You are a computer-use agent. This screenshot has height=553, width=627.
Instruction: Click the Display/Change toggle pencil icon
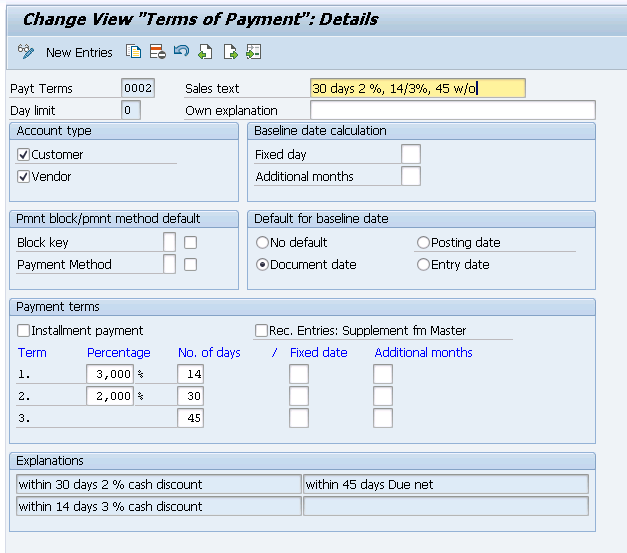pyautogui.click(x=26, y=52)
